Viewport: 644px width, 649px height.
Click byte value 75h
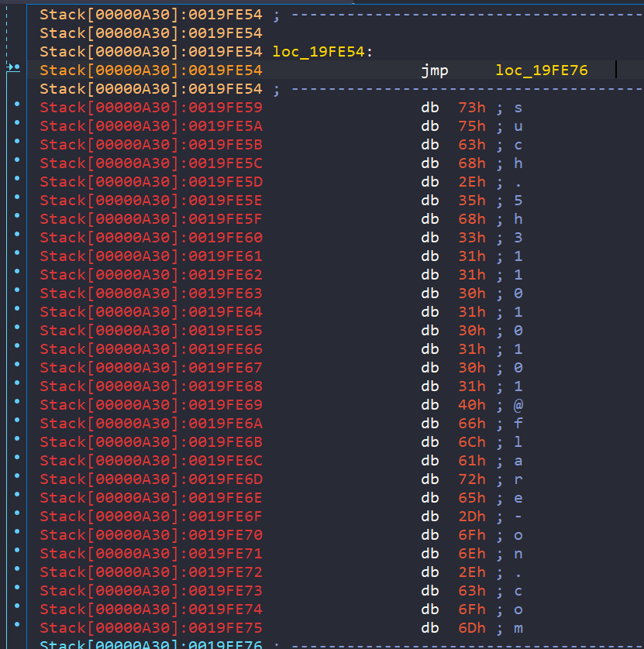tap(472, 126)
